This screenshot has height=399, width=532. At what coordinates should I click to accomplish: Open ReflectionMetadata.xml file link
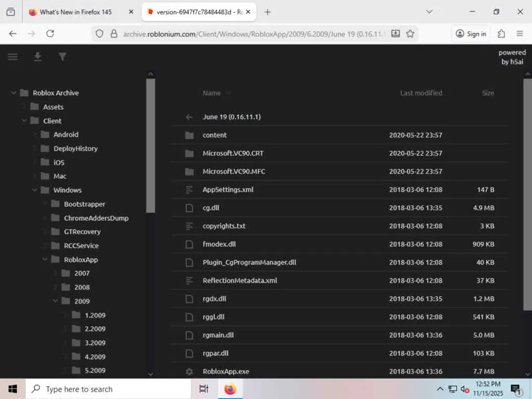[240, 281]
